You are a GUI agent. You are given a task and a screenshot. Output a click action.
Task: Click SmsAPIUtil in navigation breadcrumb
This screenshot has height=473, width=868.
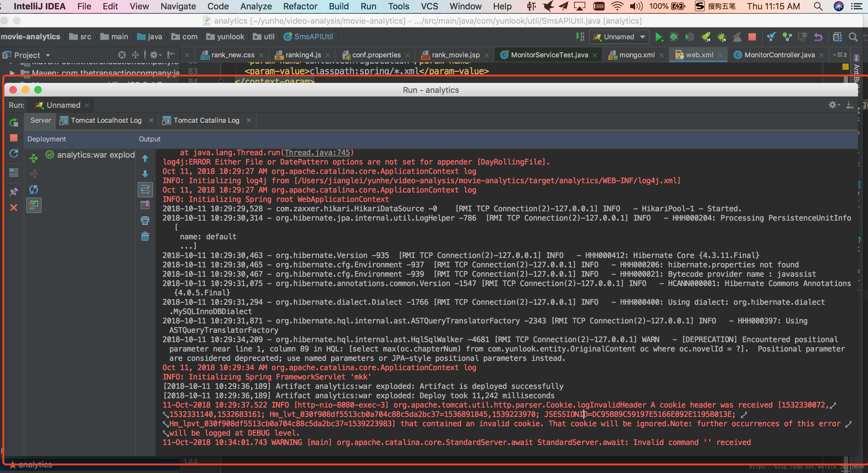click(308, 37)
